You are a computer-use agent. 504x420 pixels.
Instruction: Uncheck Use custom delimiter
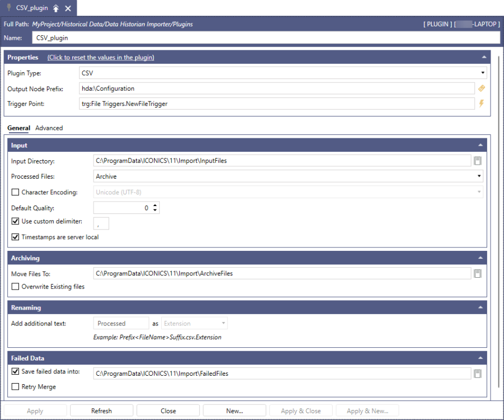[x=15, y=221]
